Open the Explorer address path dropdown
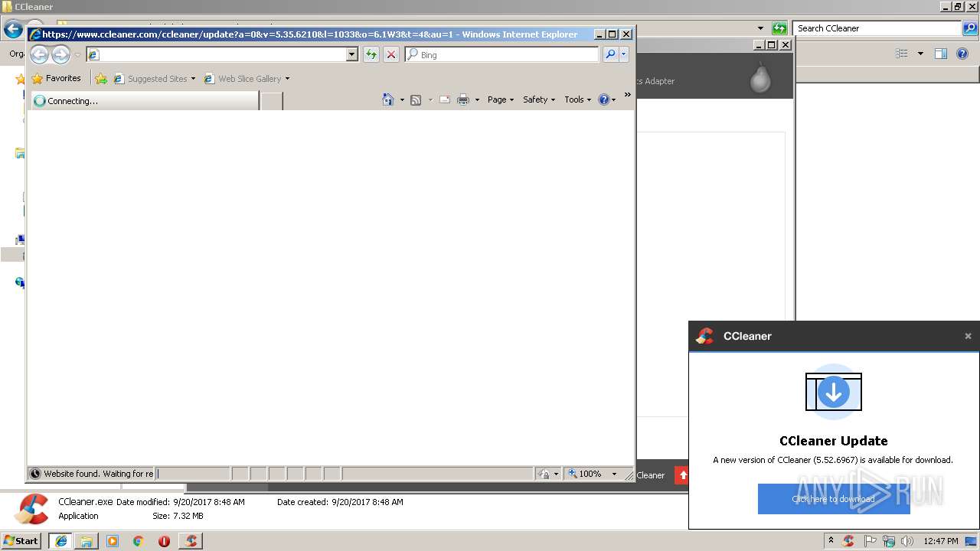Screen dimensions: 980x551 click(760, 28)
